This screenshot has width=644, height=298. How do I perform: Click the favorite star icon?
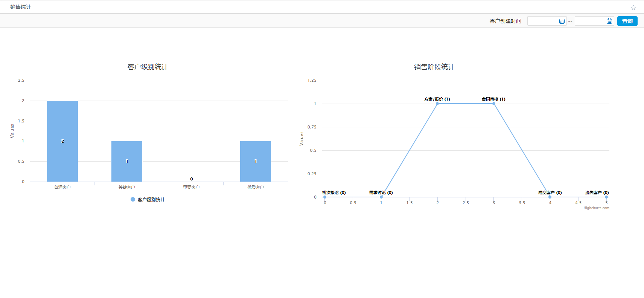[x=633, y=8]
